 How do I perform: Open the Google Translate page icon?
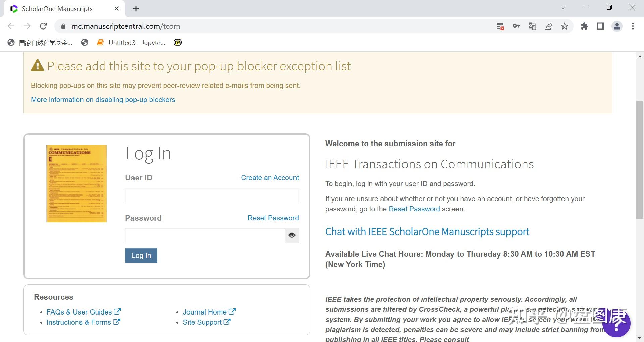532,26
